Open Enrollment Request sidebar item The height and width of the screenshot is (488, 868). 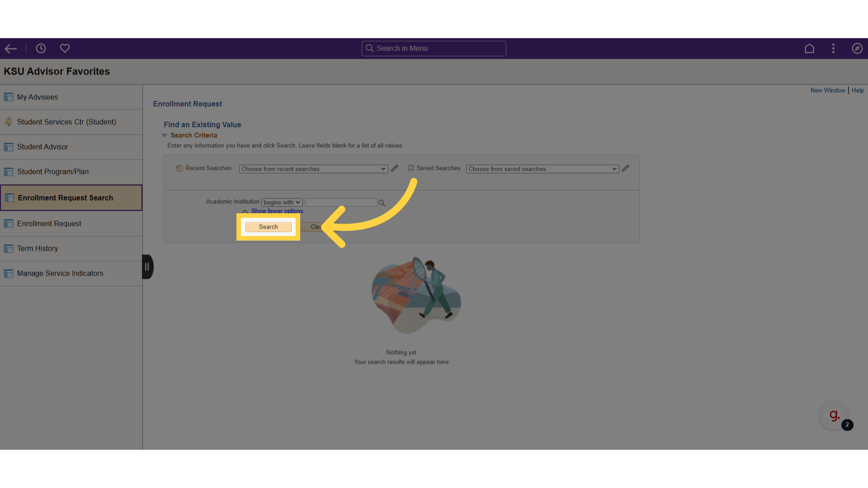[71, 224]
